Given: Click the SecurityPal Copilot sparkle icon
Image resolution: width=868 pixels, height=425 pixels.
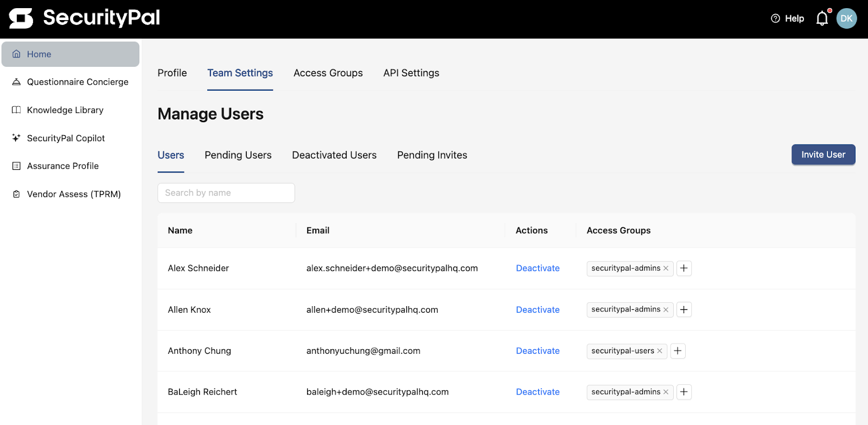Looking at the screenshot, I should [x=16, y=138].
